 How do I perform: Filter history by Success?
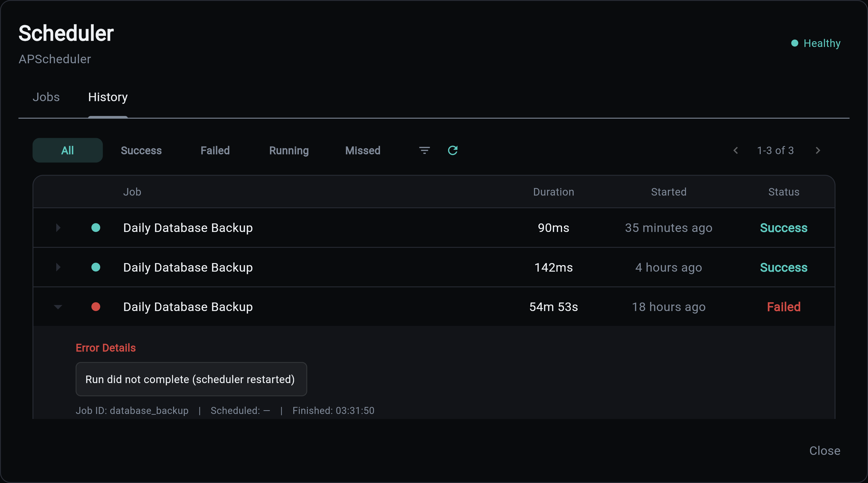click(141, 150)
